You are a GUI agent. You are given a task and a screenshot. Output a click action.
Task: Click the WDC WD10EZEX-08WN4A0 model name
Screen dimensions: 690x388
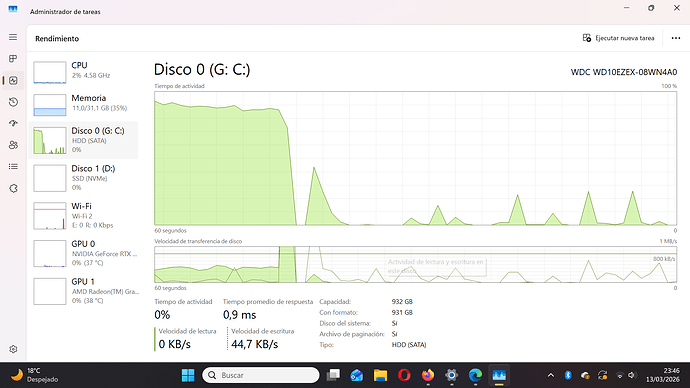pos(624,72)
